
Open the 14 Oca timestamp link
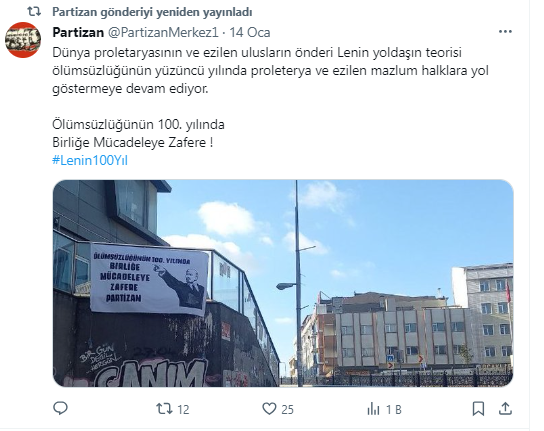point(250,32)
